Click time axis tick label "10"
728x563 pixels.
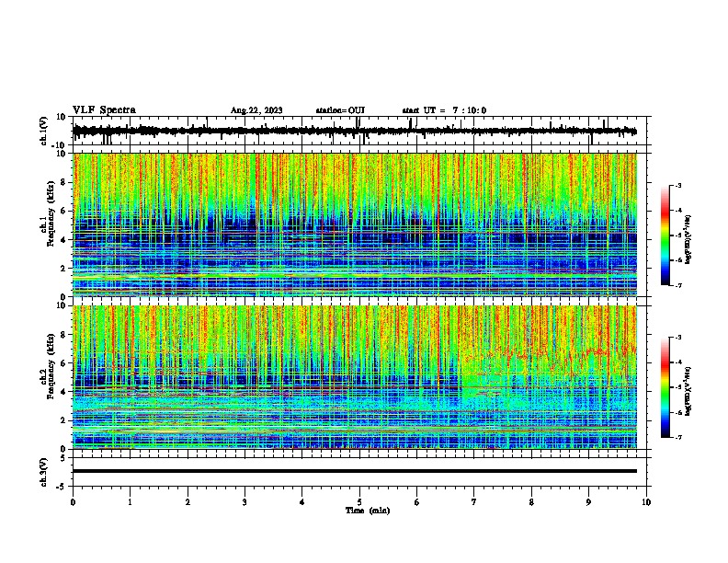(646, 502)
